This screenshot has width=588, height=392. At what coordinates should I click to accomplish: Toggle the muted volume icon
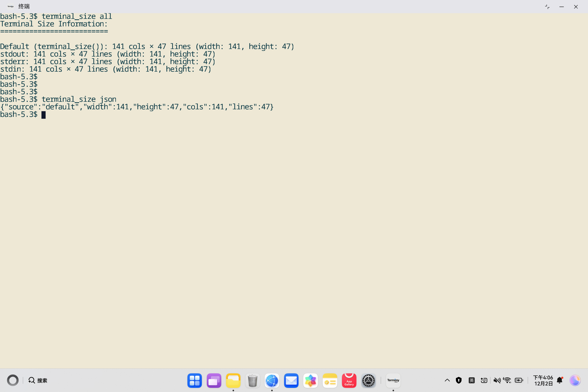(497, 380)
